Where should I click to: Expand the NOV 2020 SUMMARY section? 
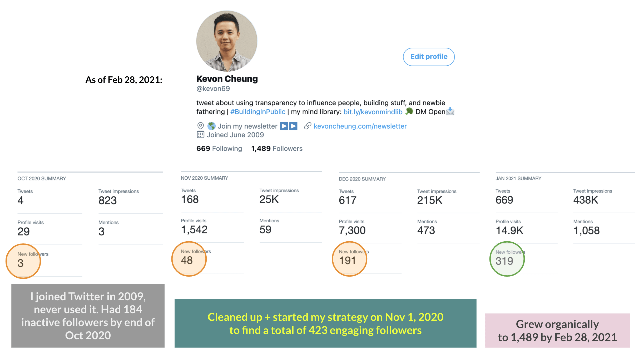(204, 178)
